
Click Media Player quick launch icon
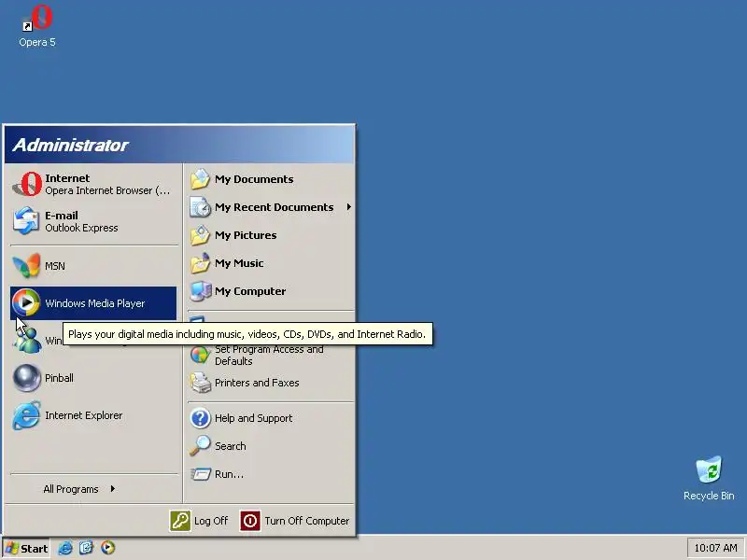[x=107, y=548]
